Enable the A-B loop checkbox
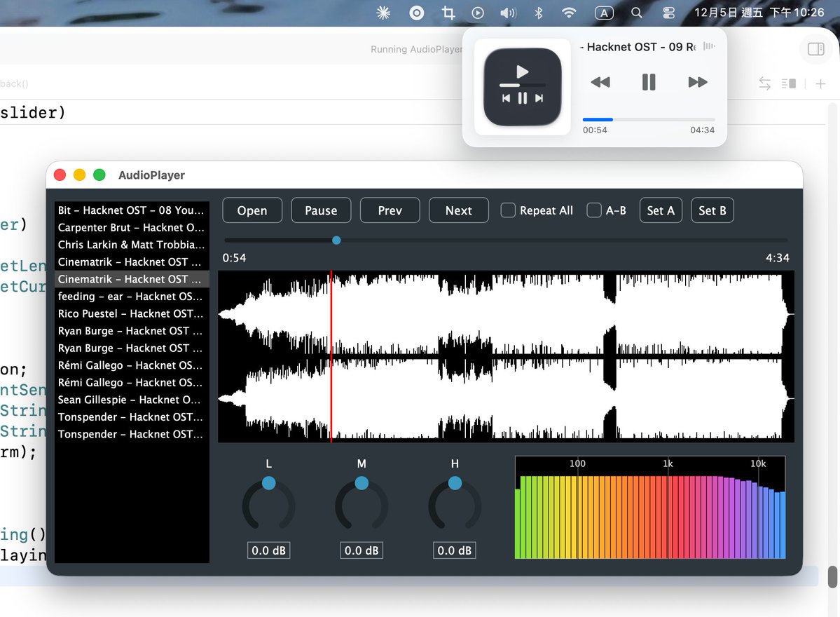Screen dimensions: 840x617 click(x=593, y=210)
